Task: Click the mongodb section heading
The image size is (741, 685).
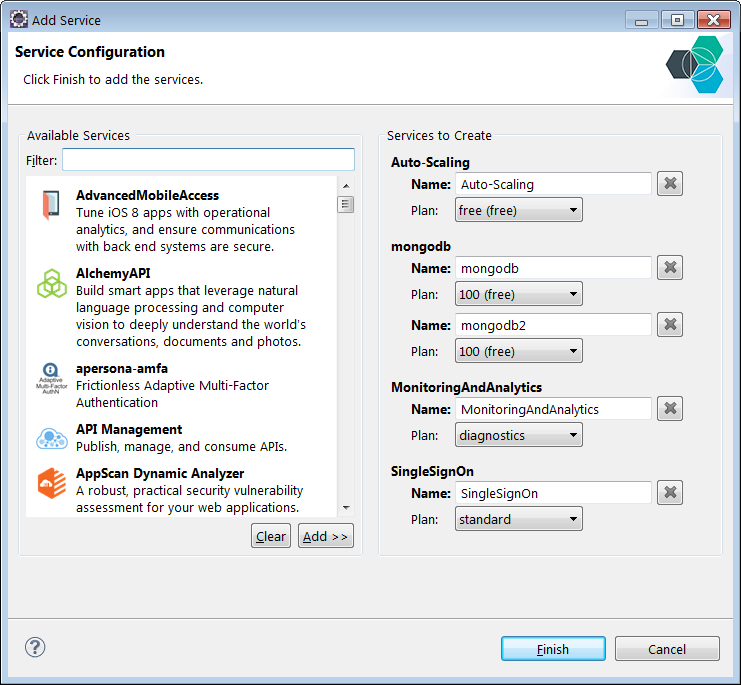Action: click(421, 246)
